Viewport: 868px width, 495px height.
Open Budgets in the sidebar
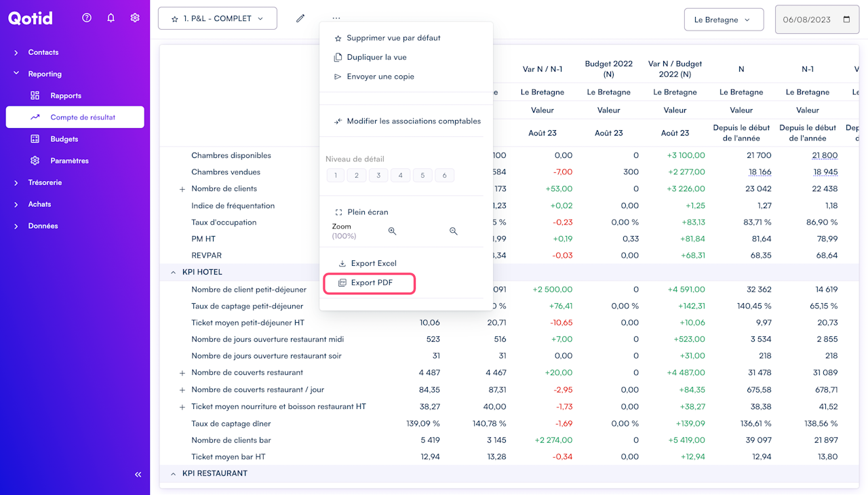64,139
